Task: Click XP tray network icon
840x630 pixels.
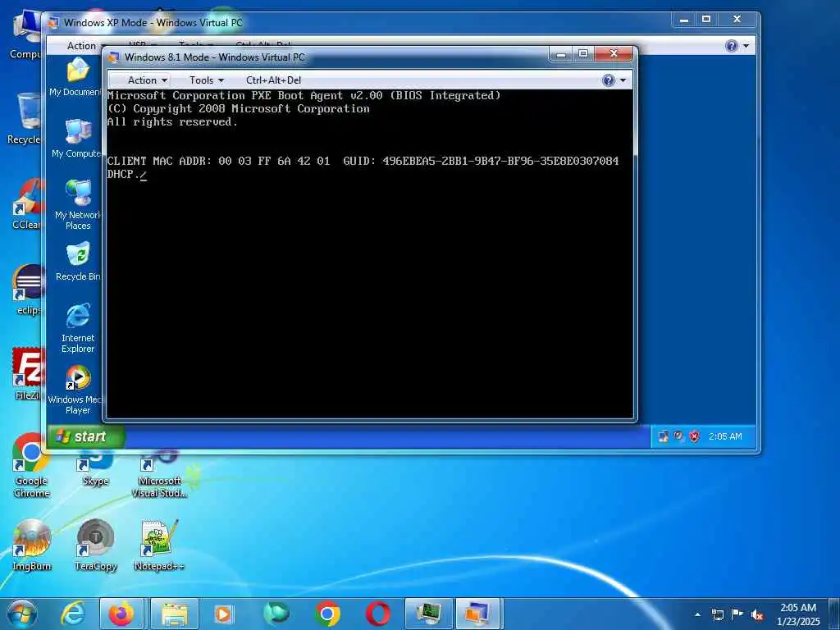Action: (664, 436)
